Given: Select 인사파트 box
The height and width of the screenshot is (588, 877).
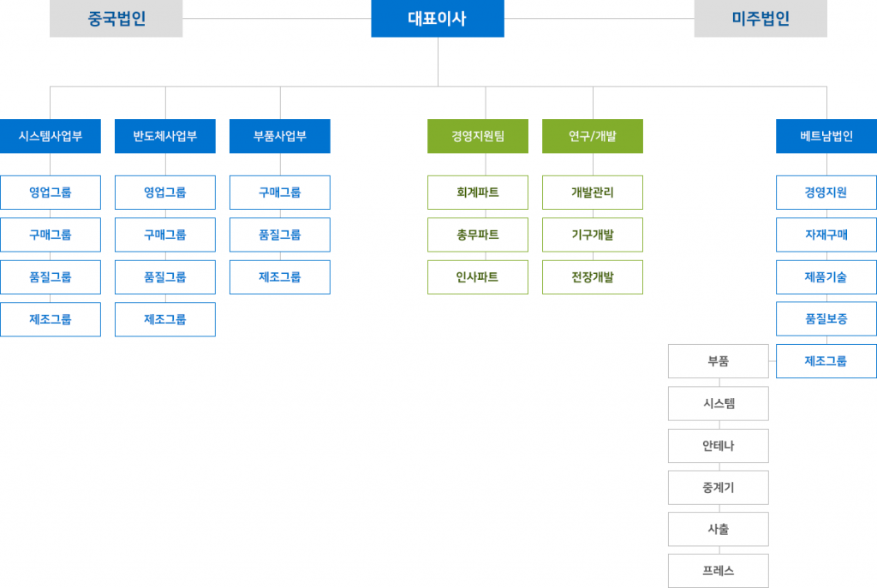Looking at the screenshot, I should pos(478,277).
